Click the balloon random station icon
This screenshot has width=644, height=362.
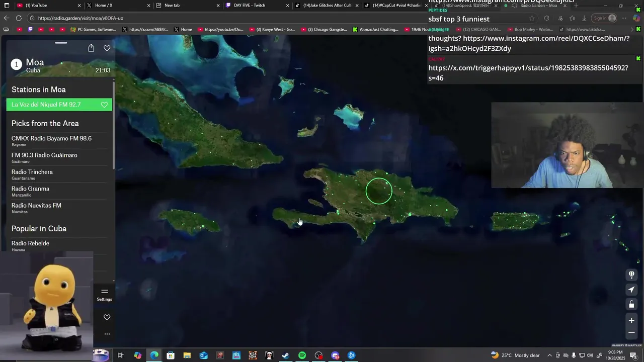click(631, 275)
